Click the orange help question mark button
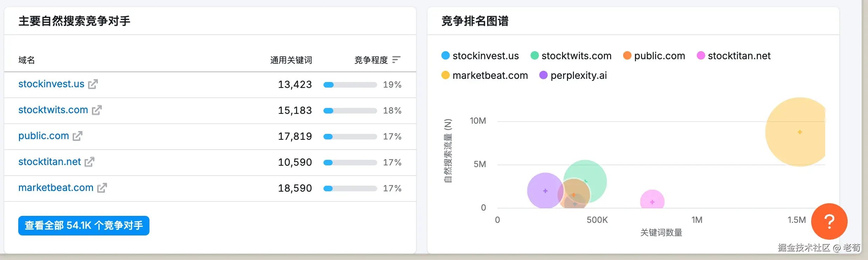The image size is (868, 260). [829, 221]
